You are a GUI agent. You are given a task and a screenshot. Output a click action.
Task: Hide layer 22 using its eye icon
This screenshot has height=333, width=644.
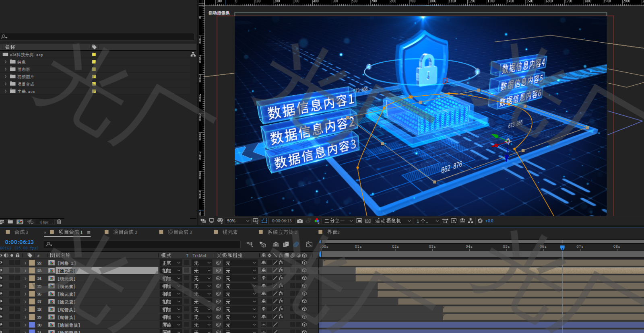click(1, 263)
